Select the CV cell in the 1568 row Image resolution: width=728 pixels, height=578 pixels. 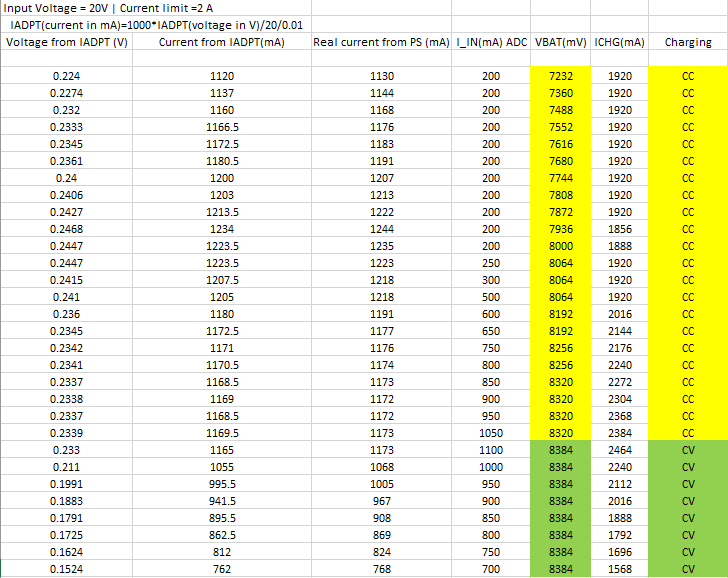pyautogui.click(x=688, y=569)
